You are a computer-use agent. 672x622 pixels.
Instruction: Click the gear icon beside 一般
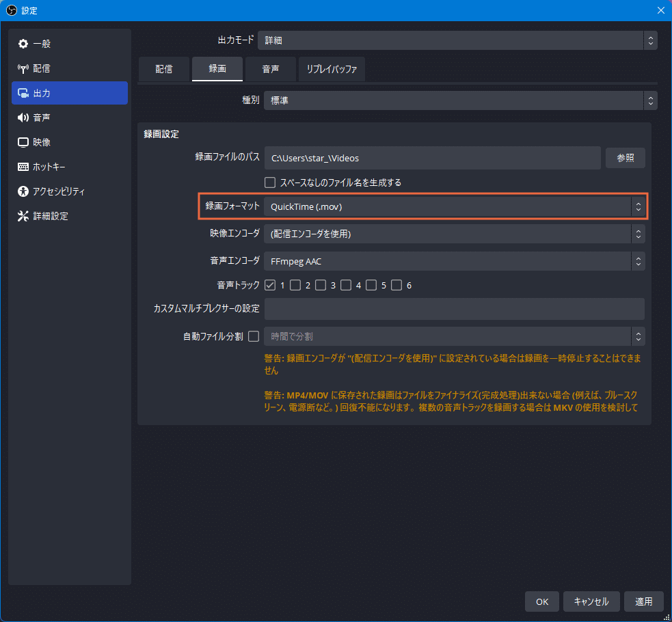pyautogui.click(x=23, y=44)
